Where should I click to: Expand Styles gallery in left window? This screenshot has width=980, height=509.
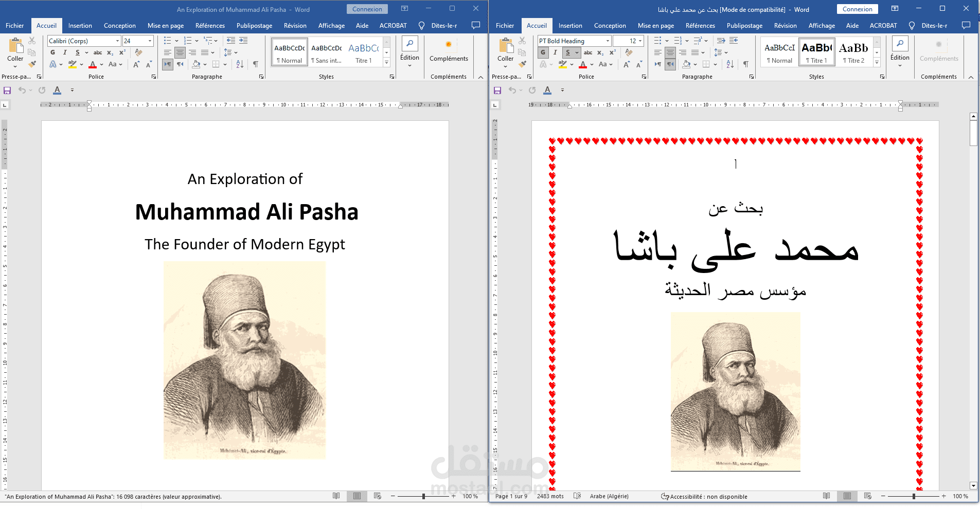pos(387,62)
